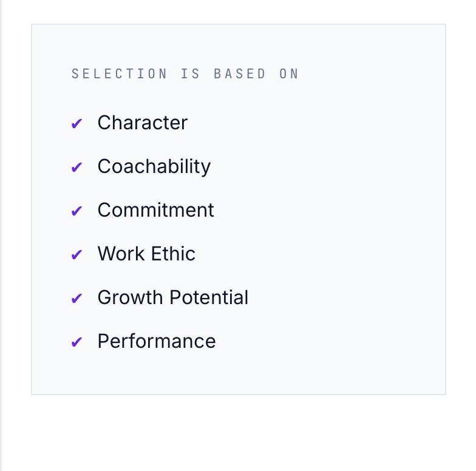This screenshot has width=476, height=471.
Task: Click the 'Selection is based on' heading
Action: [x=185, y=74]
